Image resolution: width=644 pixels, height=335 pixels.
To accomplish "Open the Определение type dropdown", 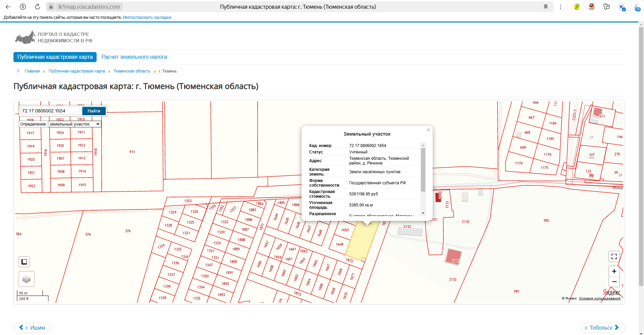I will click(74, 124).
